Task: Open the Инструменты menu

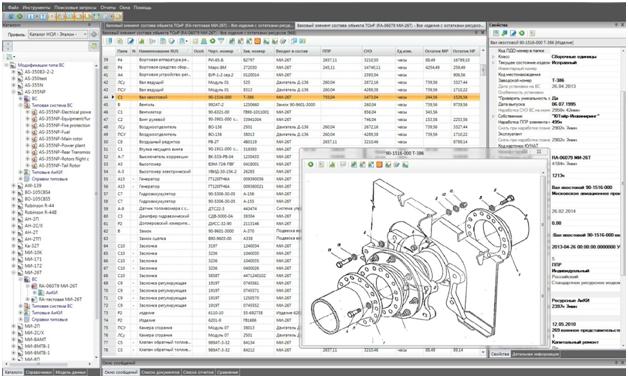Action: 36,8
